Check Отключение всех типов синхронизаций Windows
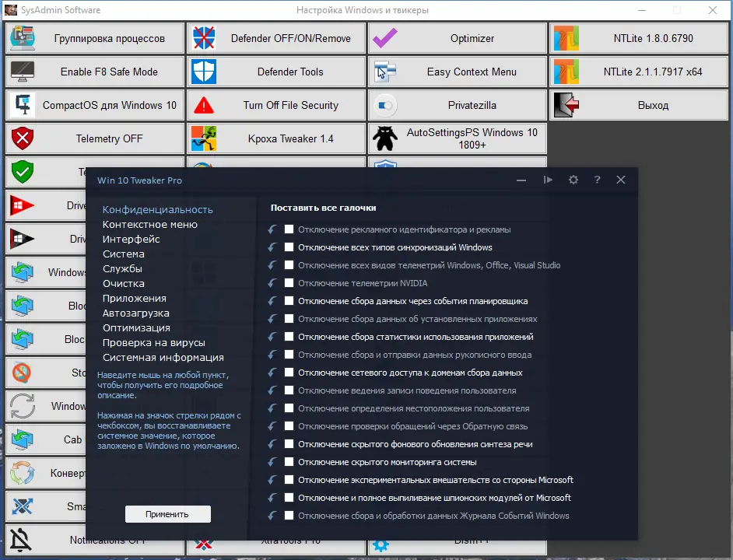 pyautogui.click(x=289, y=247)
